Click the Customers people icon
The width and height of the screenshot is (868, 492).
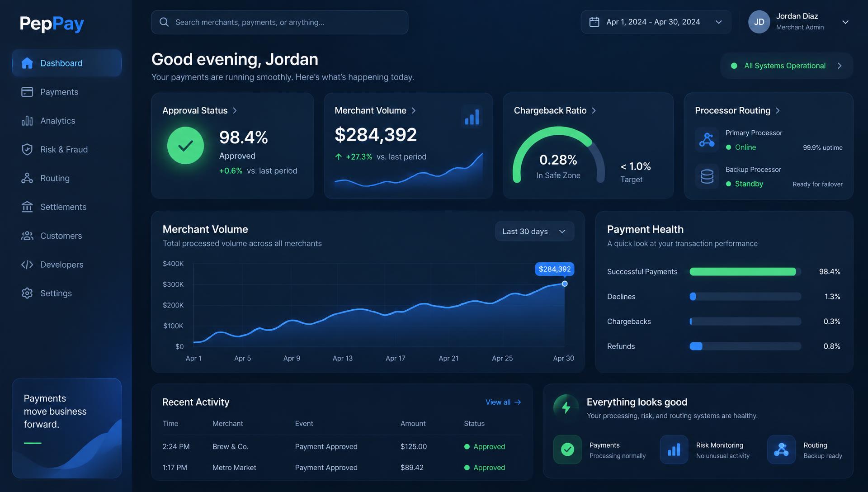pyautogui.click(x=27, y=236)
